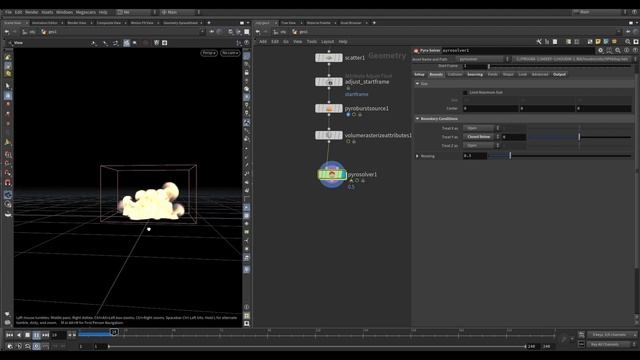Open the Windows menu

[x=64, y=12]
